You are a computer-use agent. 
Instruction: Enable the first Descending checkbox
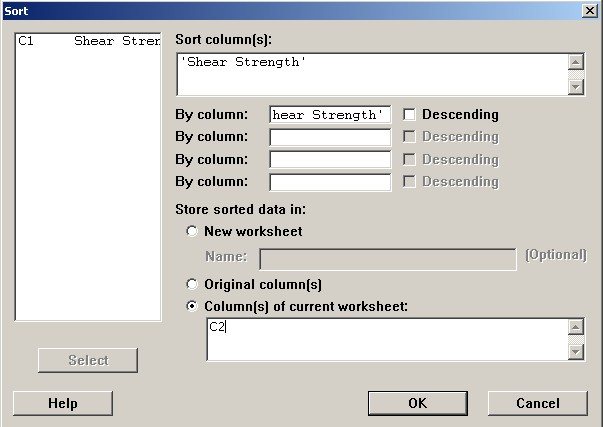(x=409, y=114)
